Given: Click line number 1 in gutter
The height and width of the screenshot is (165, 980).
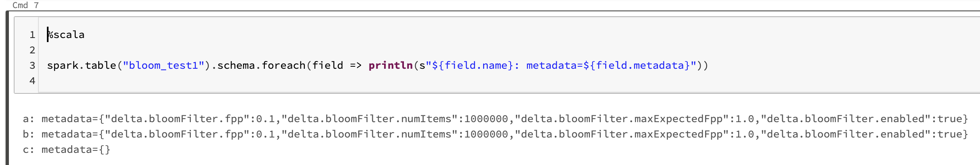Looking at the screenshot, I should coord(32,35).
